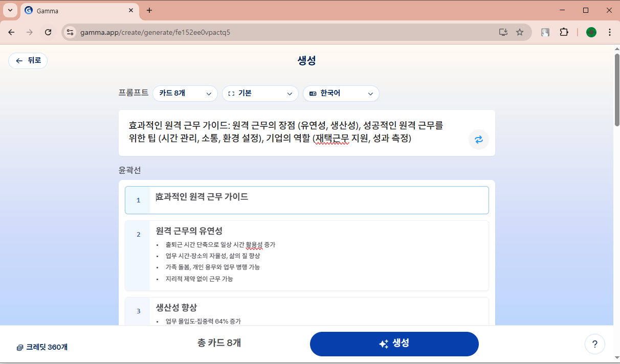
Task: Click the bullet 출퇴근 시간 단축으로 일상 시간 활용성 증가
Action: point(220,245)
